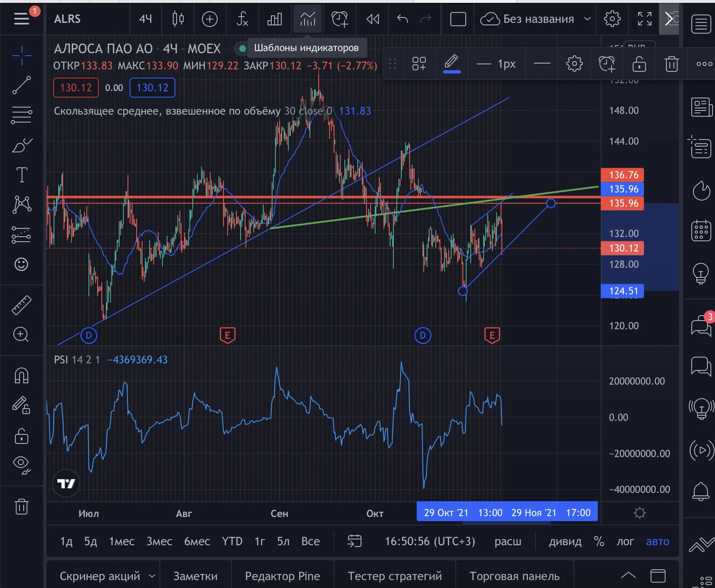
Task: Click the red 130.12 sell price button
Action: [x=76, y=88]
